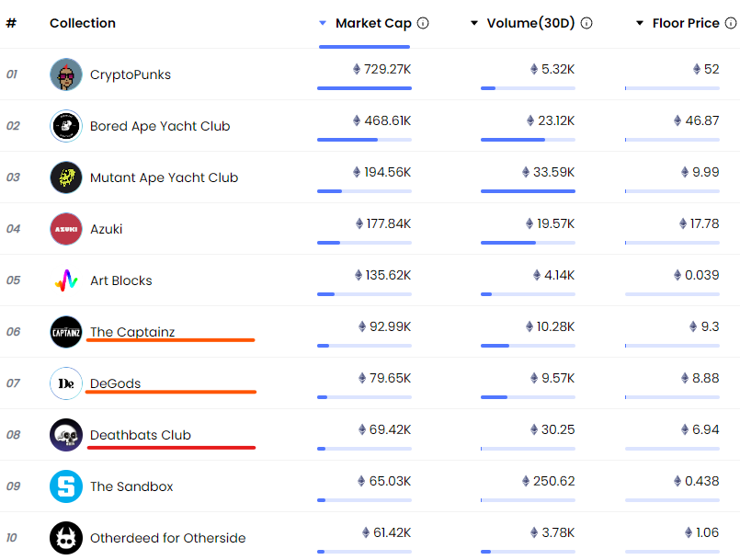This screenshot has height=560, width=740.
Task: Open the Deathbats Club skull icon
Action: [66, 435]
